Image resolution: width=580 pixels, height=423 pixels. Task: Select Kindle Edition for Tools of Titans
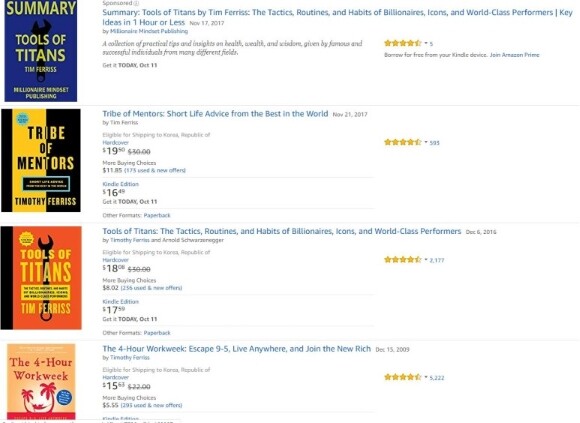tap(121, 302)
